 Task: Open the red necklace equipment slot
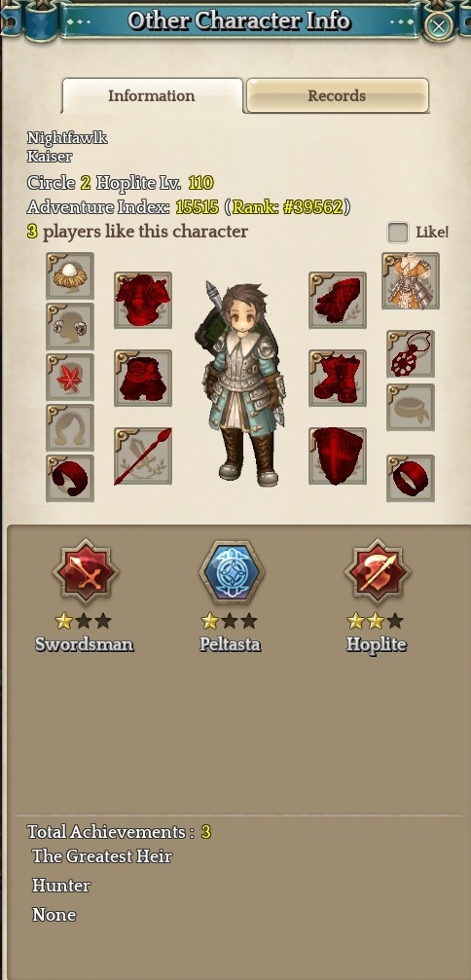tap(411, 353)
